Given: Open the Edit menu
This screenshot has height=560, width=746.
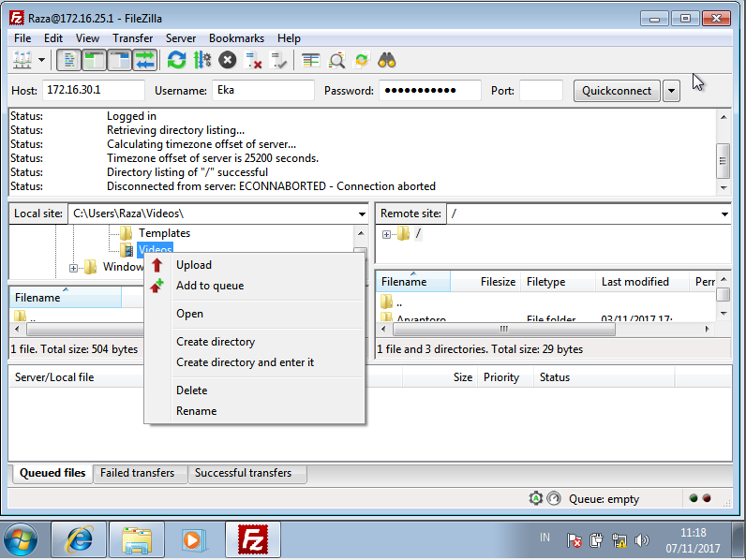Looking at the screenshot, I should tap(53, 38).
